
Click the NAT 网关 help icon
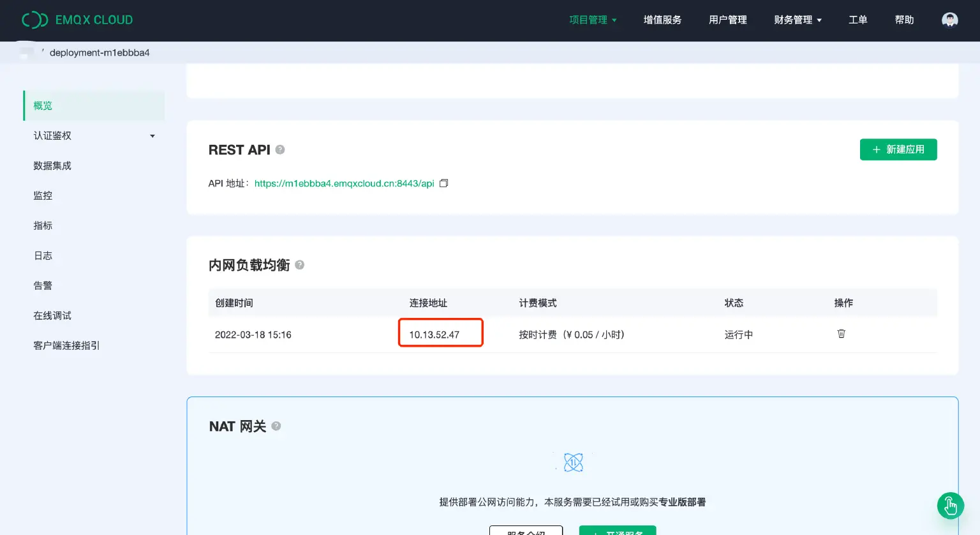point(276,426)
